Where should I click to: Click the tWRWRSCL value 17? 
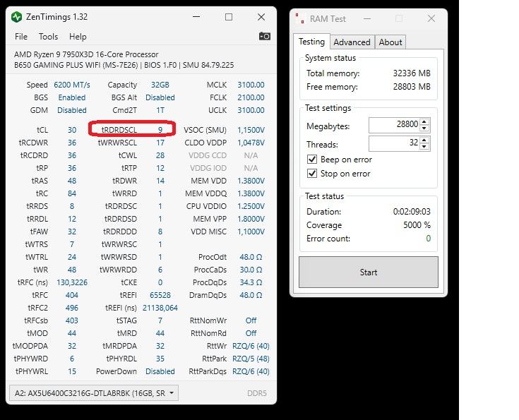click(x=160, y=143)
